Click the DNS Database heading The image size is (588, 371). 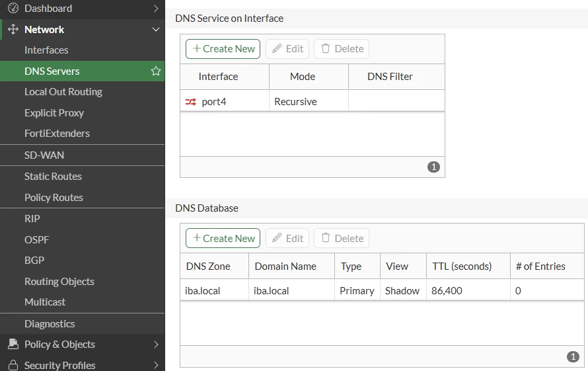click(x=207, y=208)
